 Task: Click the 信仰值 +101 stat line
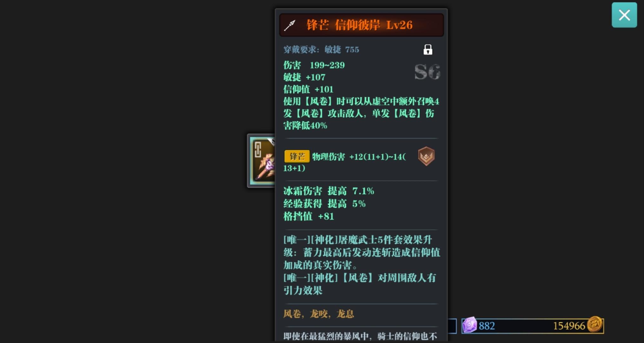coord(308,89)
